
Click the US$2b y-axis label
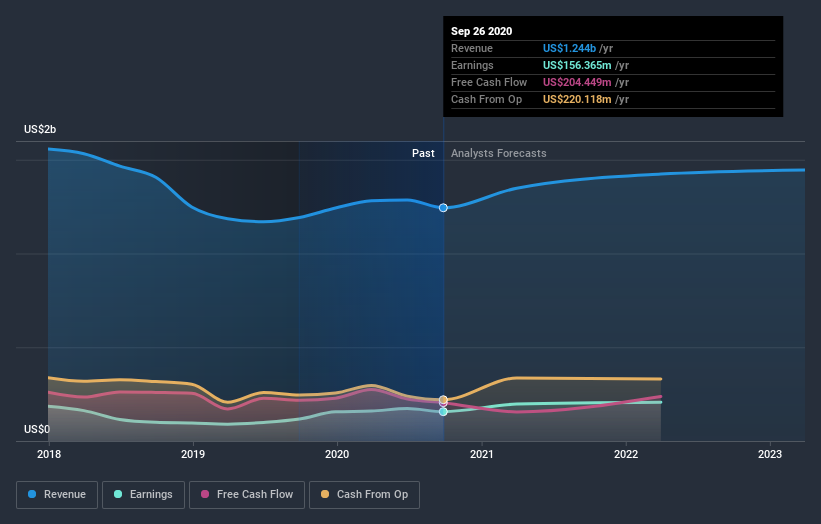40,129
